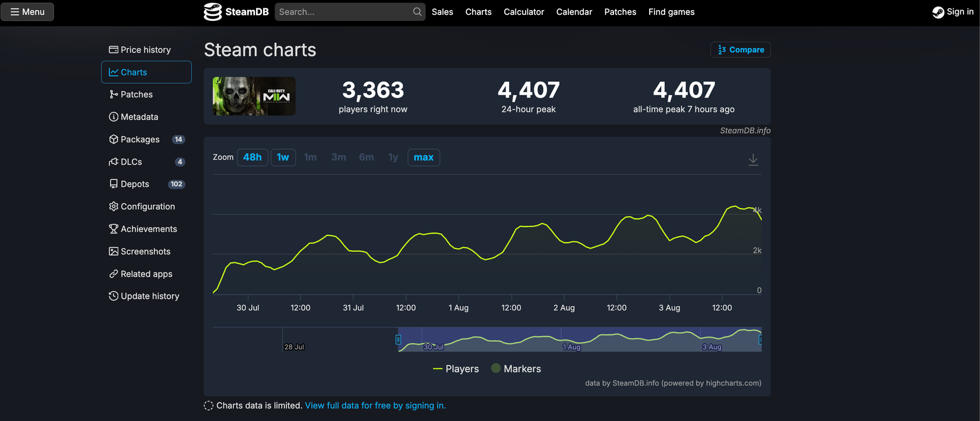980x421 pixels.
Task: Toggle the Markers series in legend
Action: pos(516,369)
